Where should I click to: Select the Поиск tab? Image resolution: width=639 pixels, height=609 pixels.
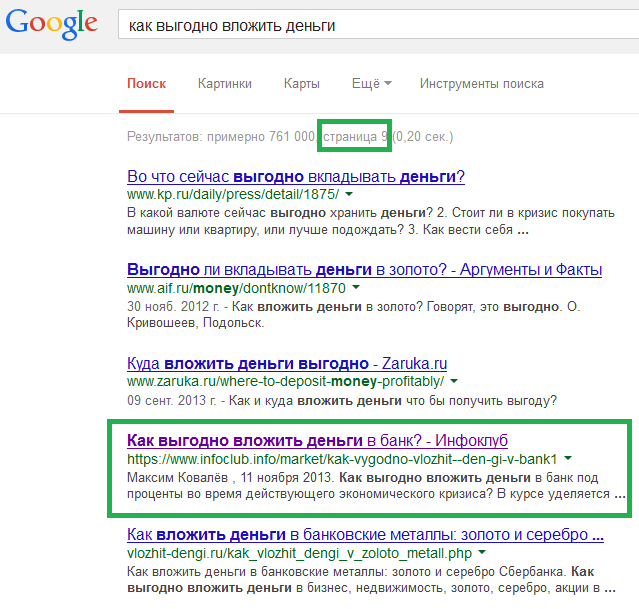coord(146,84)
